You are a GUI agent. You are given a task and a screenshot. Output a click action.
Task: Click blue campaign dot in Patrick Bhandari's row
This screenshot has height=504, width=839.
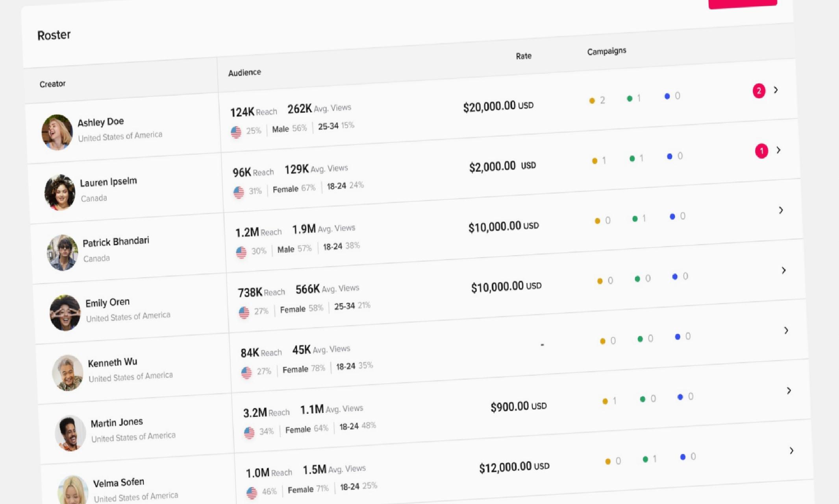coord(672,217)
